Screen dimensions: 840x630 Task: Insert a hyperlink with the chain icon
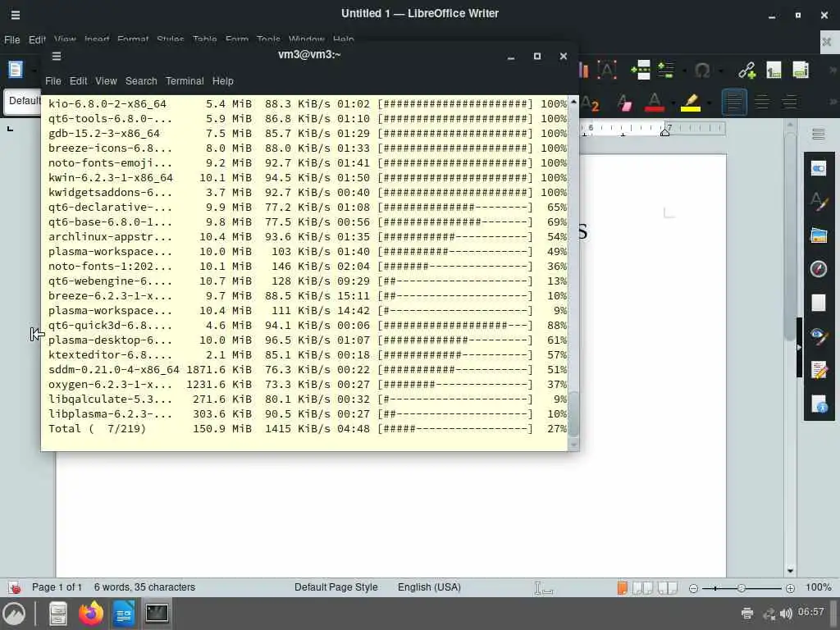[746, 71]
